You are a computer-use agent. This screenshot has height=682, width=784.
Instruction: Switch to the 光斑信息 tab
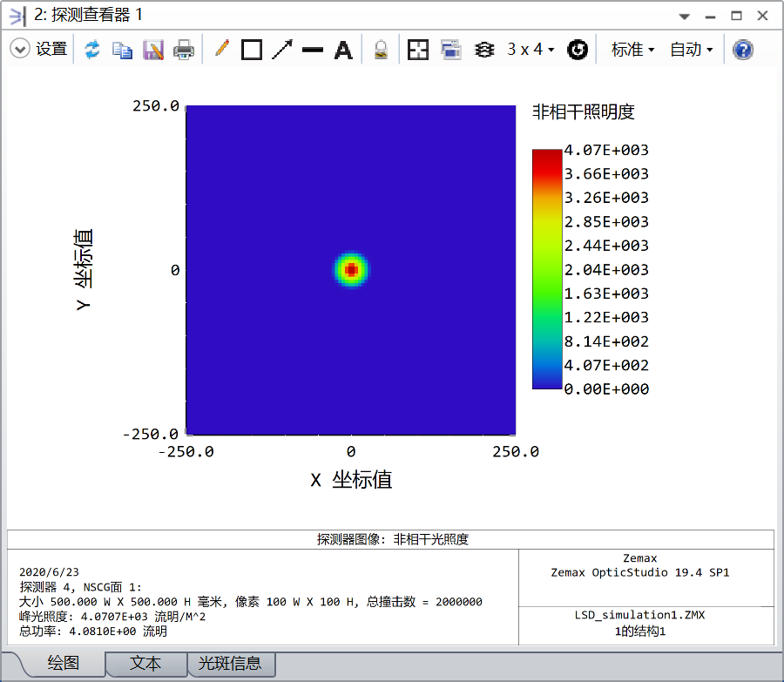click(231, 664)
